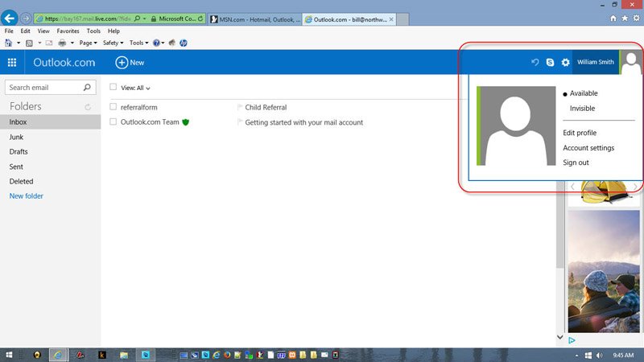This screenshot has height=362, width=644.
Task: Open the File menu
Action: click(9, 31)
